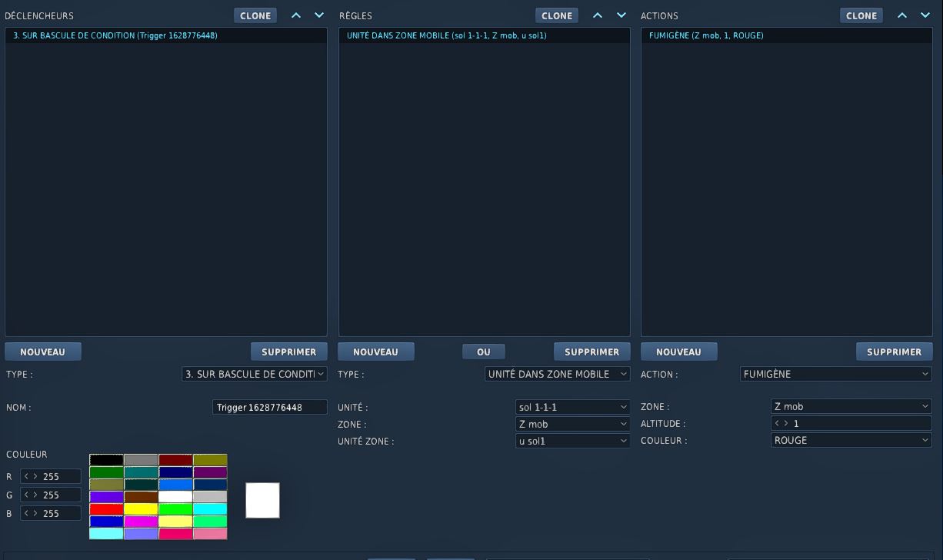Pick the dark green palette swatch
This screenshot has width=943, height=560.
coord(107,472)
